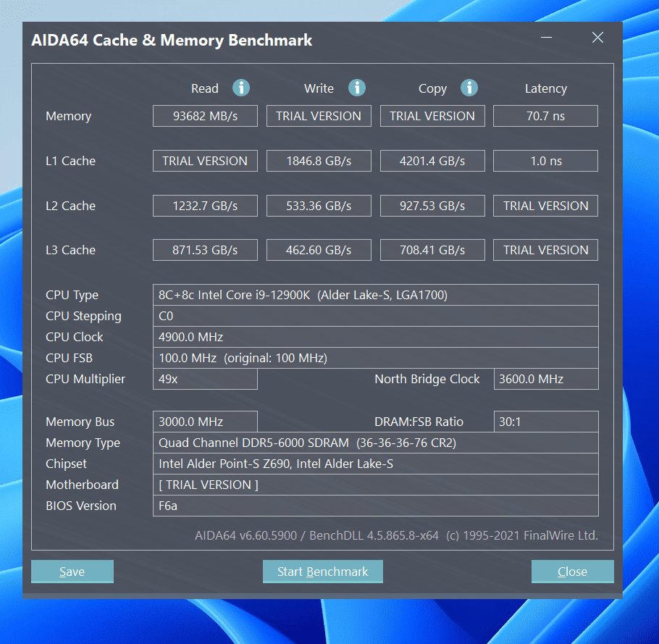Click the Memory Bus label
The image size is (659, 644).
point(80,422)
